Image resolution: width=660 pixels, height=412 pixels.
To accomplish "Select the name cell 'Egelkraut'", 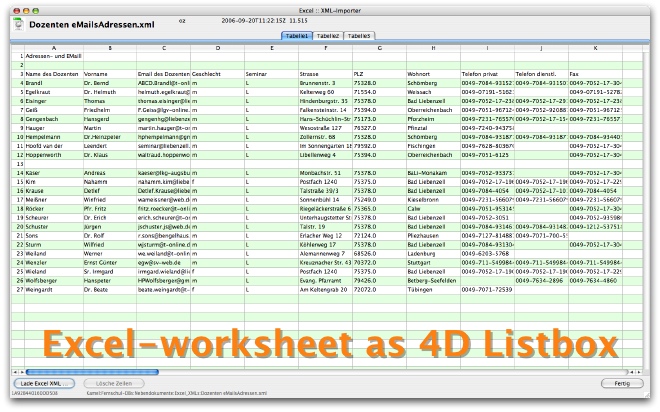I will [x=54, y=92].
